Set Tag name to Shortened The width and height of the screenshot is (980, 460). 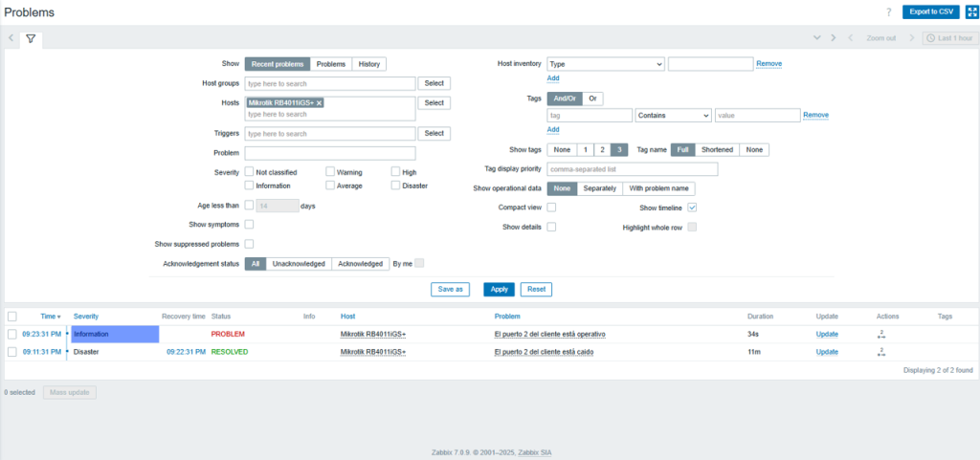tap(717, 150)
